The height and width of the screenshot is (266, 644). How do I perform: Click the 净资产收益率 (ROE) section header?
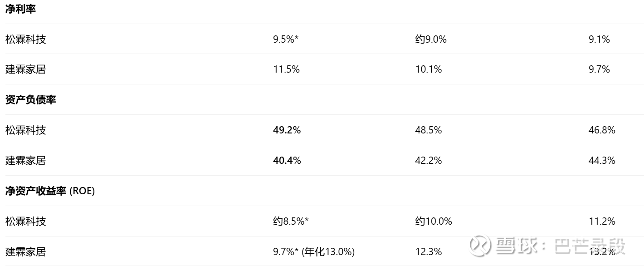[50, 191]
